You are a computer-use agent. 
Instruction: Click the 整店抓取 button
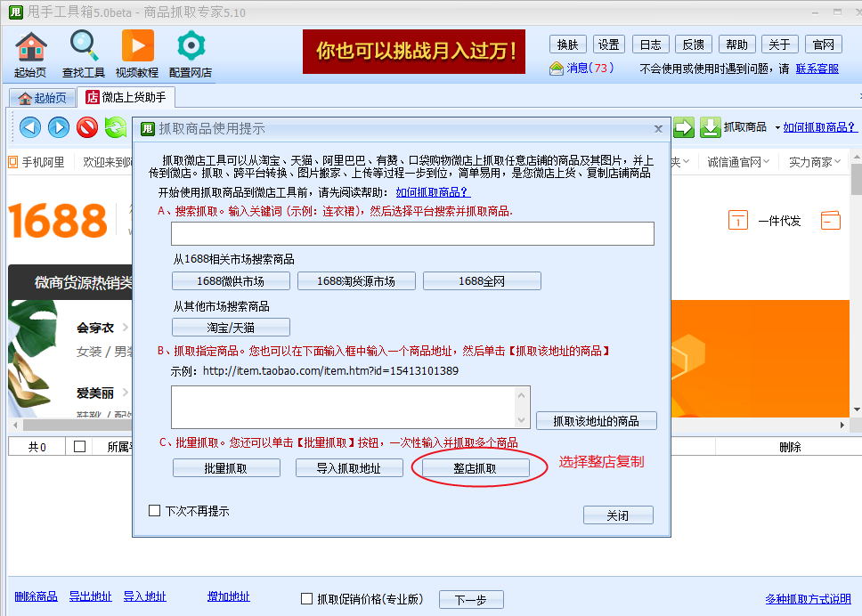(x=475, y=468)
